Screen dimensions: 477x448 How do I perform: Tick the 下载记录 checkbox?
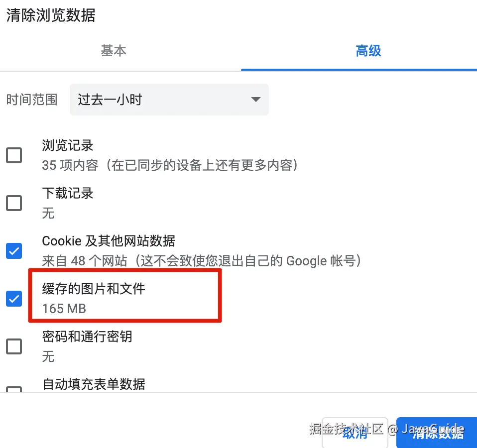(14, 203)
